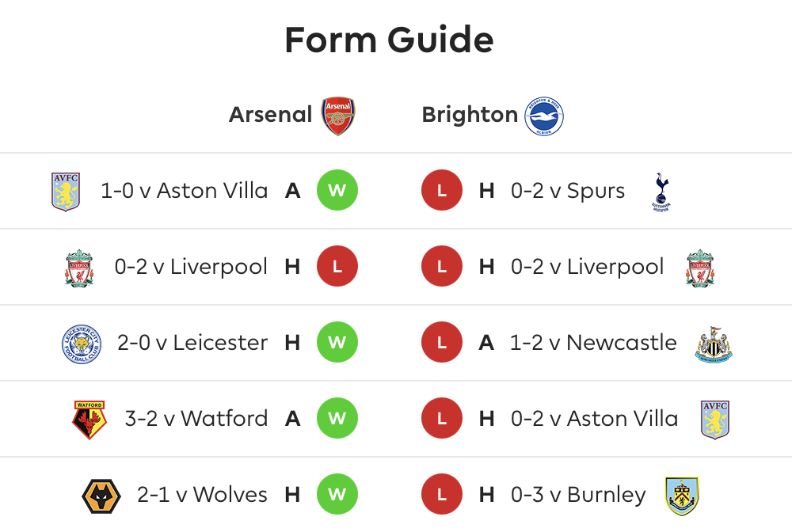792x532 pixels.
Task: Select the 2-0 v Leicester result
Action: pyautogui.click(x=192, y=343)
